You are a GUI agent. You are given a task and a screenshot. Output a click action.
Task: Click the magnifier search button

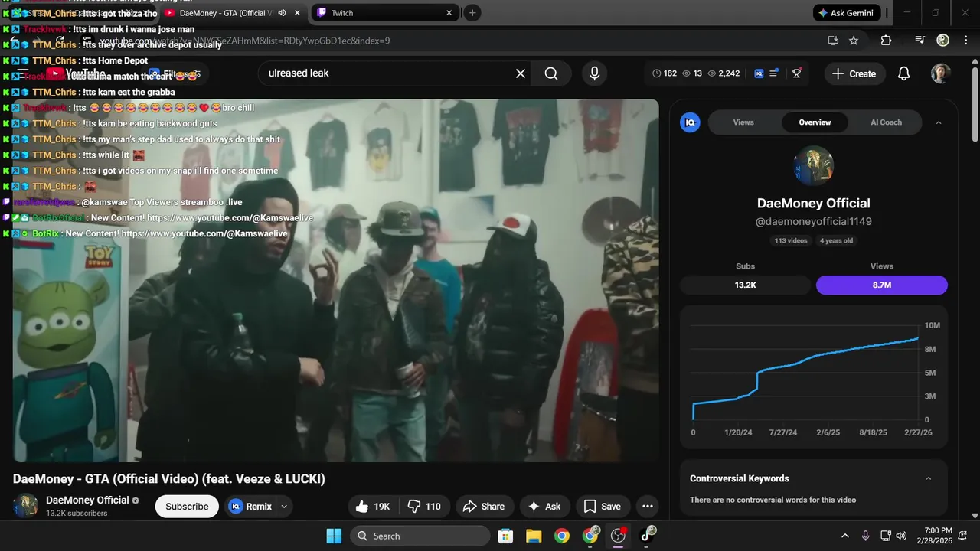[551, 73]
